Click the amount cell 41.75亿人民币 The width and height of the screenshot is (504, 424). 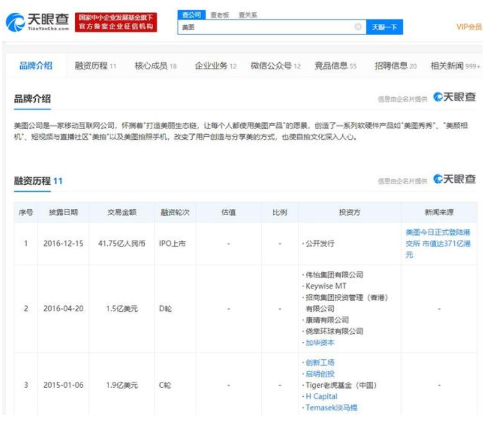[122, 244]
